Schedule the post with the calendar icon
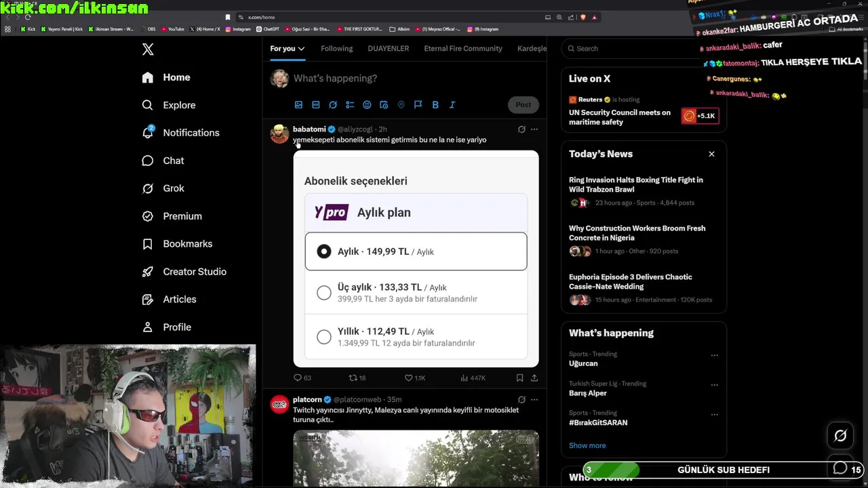Screen dimensions: 868x488 384,104
